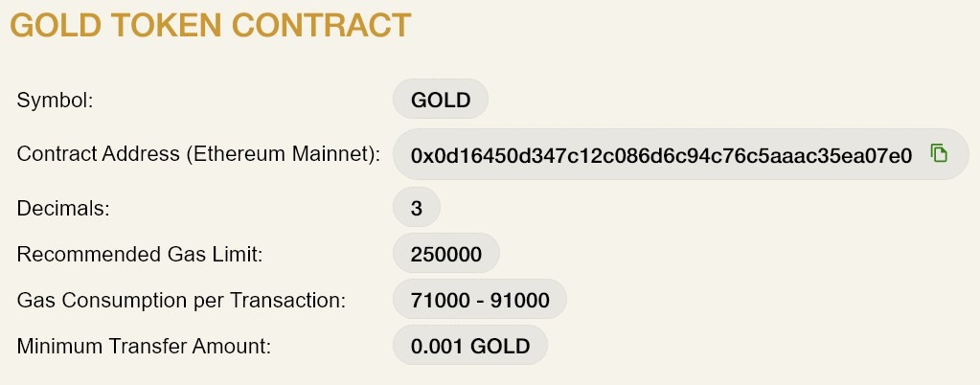The image size is (980, 385).
Task: Copy the contract address with the copy icon
Action: [939, 153]
